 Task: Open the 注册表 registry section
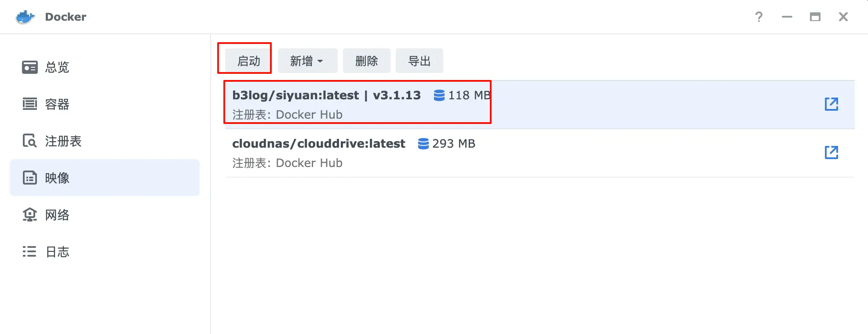[x=62, y=141]
